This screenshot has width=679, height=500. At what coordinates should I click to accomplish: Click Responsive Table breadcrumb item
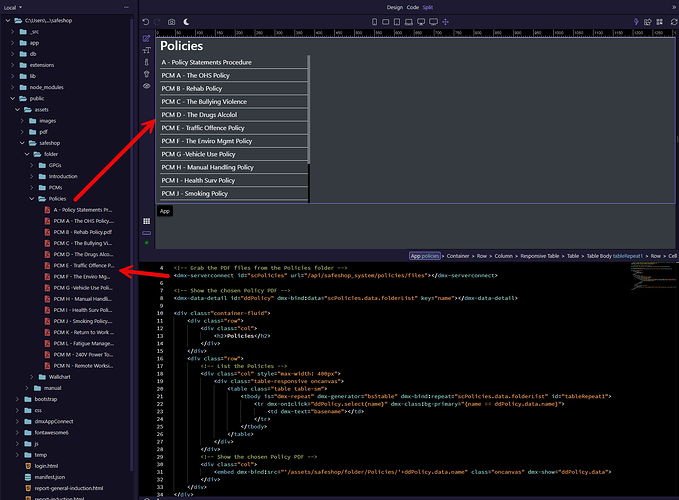540,256
